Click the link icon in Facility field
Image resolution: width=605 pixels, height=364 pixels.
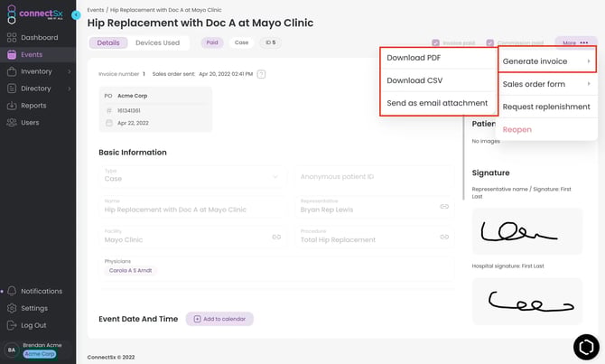(x=276, y=237)
